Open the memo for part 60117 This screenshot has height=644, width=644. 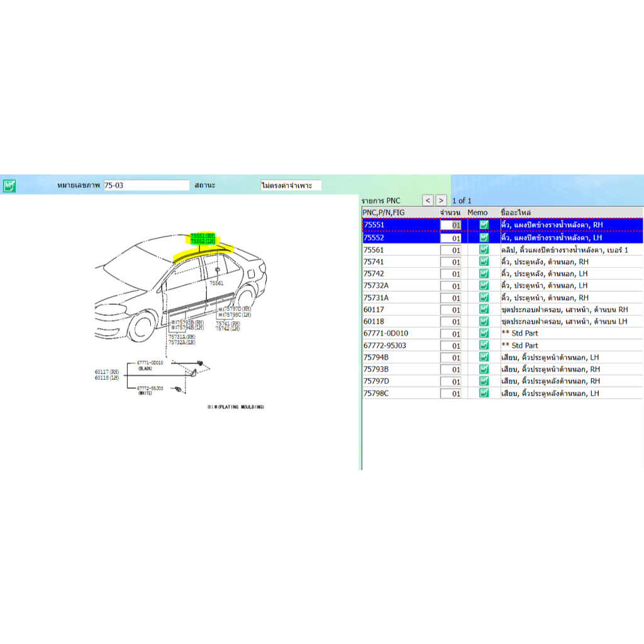click(484, 309)
